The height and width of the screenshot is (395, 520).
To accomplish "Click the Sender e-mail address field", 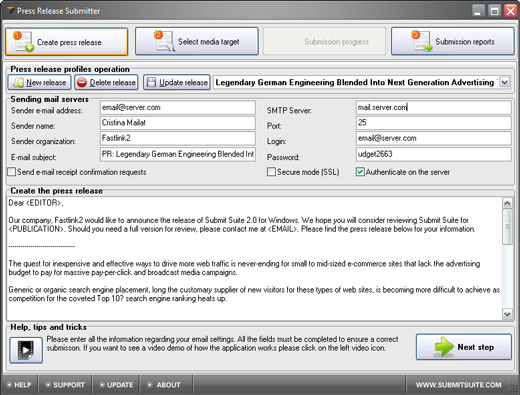I will pyautogui.click(x=178, y=108).
